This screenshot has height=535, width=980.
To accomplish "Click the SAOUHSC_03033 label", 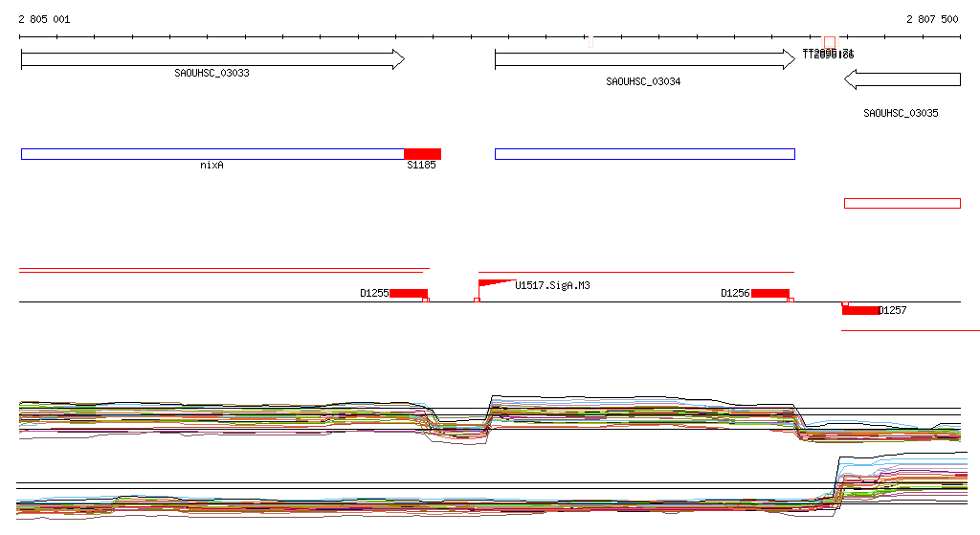I will pos(212,73).
